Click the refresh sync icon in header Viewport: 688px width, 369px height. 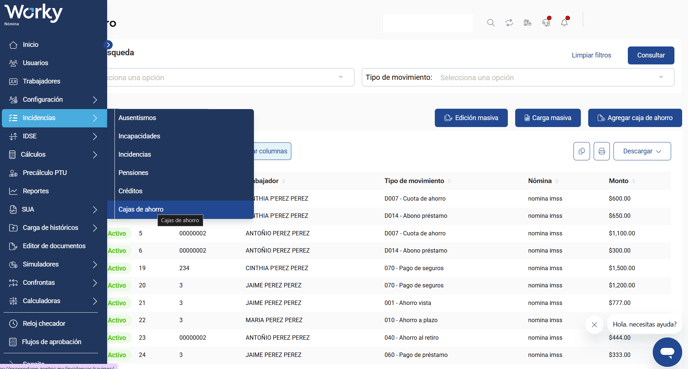click(x=509, y=23)
